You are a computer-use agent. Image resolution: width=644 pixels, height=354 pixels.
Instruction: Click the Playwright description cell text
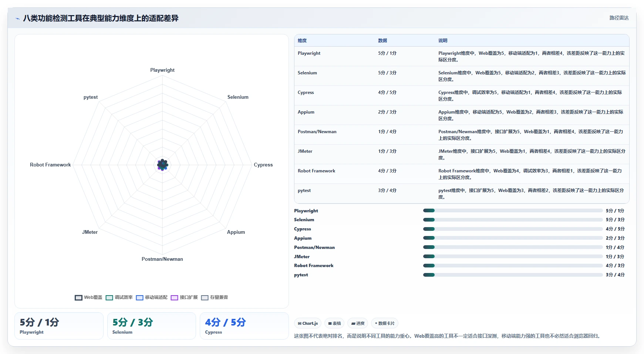(x=532, y=56)
